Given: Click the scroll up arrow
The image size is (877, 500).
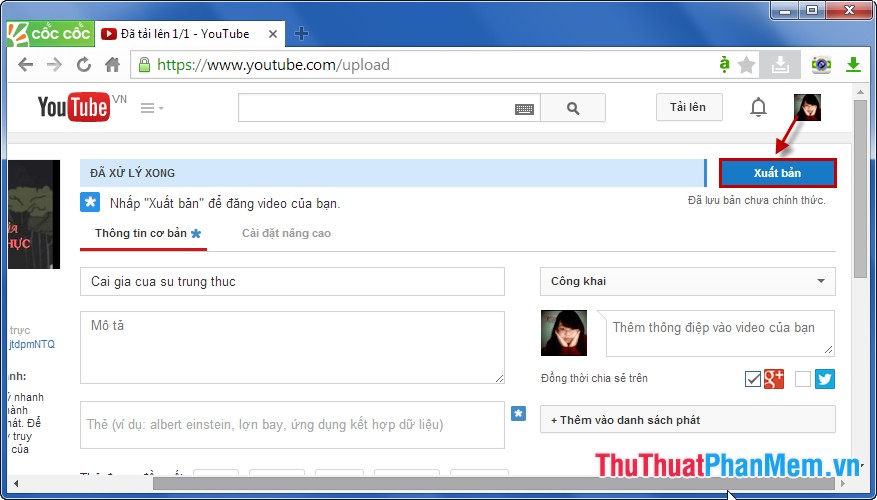Looking at the screenshot, I should coord(860,91).
